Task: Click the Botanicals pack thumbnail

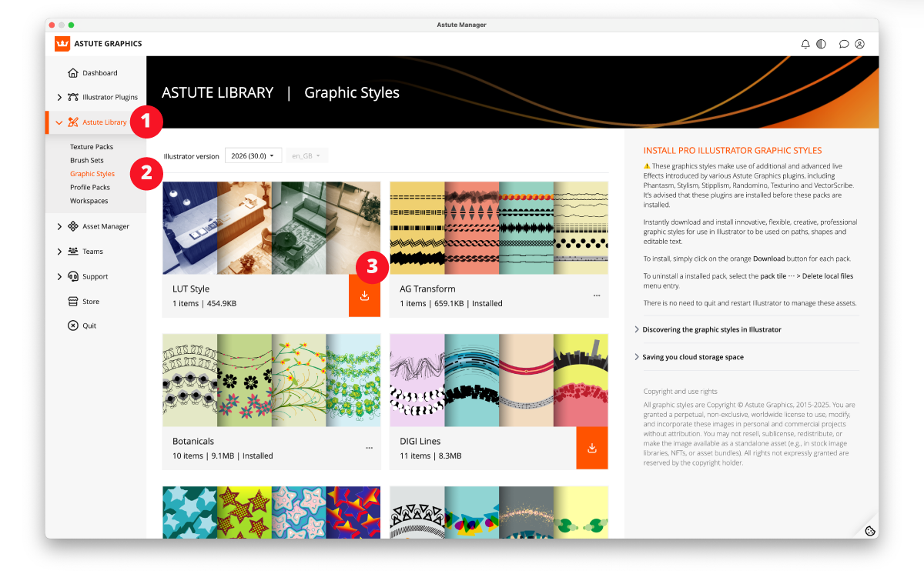Action: 271,380
